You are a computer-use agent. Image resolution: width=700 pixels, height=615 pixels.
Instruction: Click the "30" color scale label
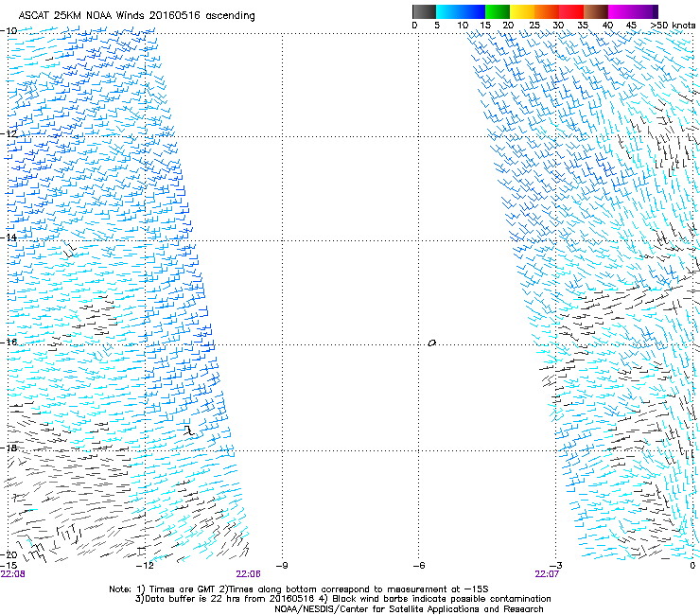point(558,25)
